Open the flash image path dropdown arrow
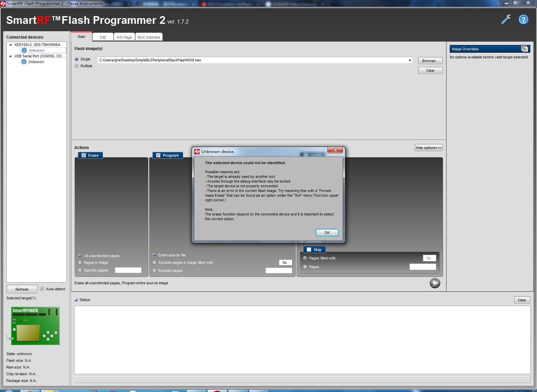 [x=410, y=60]
